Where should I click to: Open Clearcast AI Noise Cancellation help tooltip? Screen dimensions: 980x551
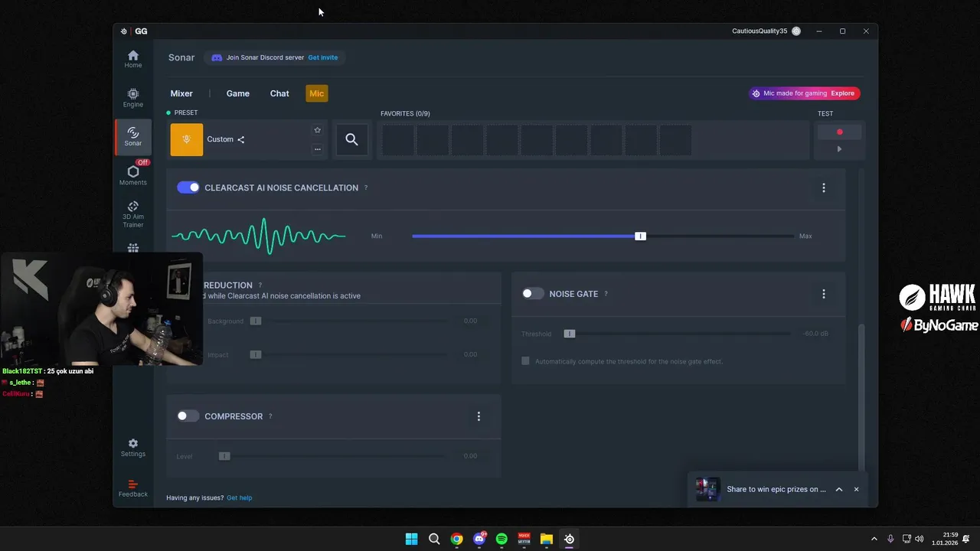[366, 187]
